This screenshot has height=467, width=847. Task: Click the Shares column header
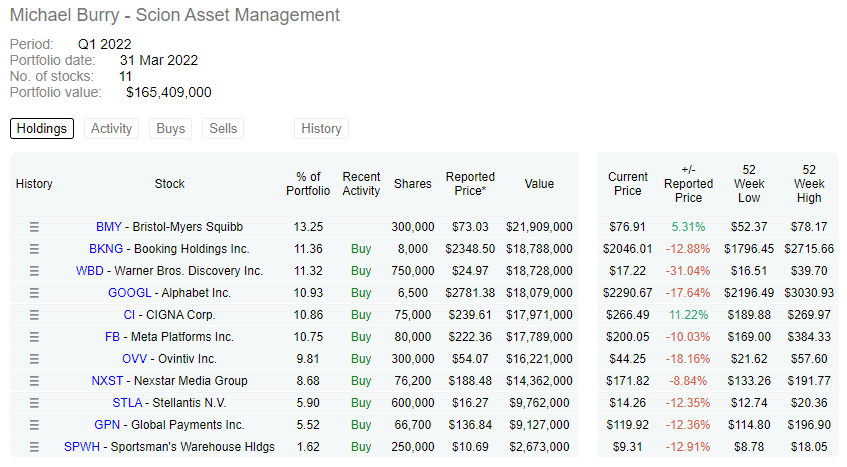tap(413, 184)
